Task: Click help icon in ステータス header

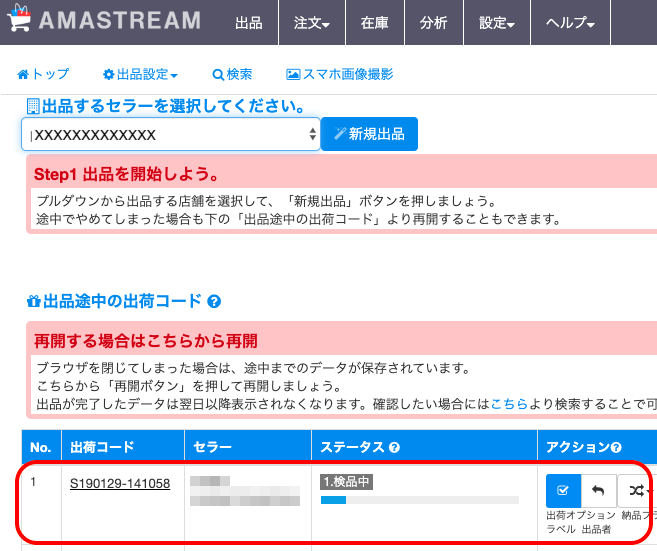Action: point(394,448)
